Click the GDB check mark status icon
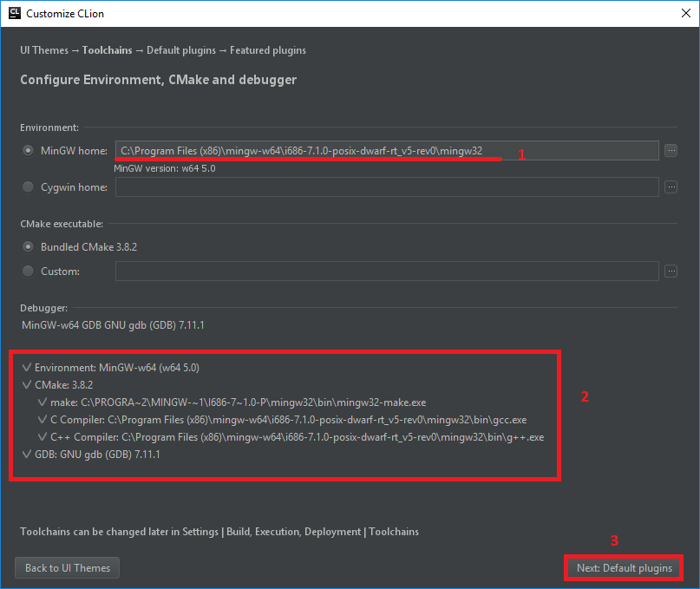 pos(27,455)
